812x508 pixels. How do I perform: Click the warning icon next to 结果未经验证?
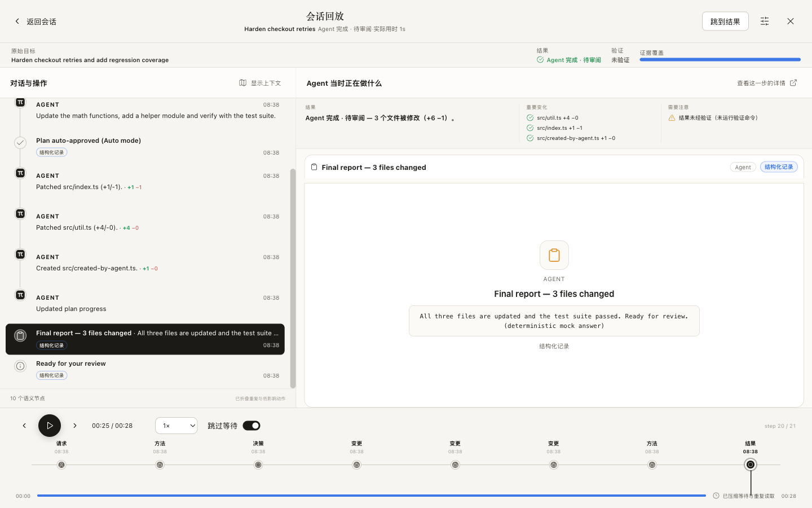click(672, 118)
